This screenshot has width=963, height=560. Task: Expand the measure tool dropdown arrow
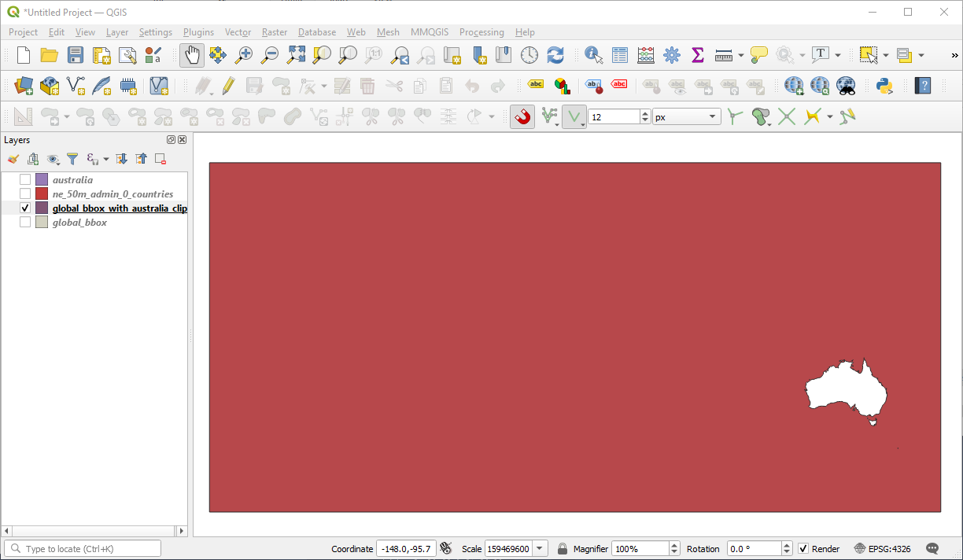pyautogui.click(x=741, y=55)
